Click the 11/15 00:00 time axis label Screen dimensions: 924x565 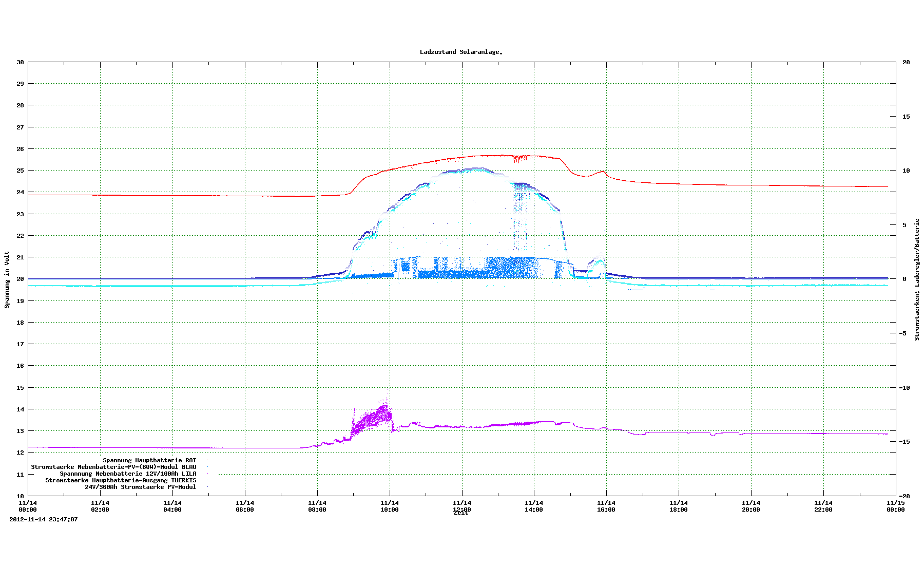click(x=896, y=506)
